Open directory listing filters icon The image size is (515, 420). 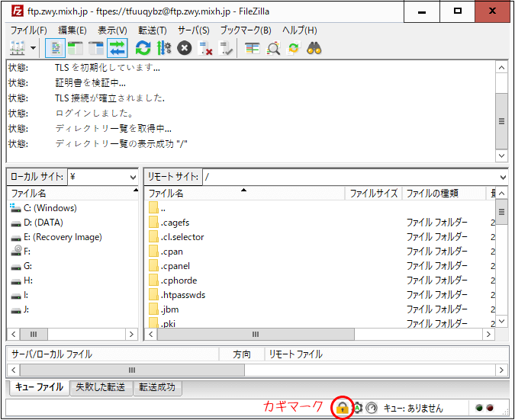pos(253,49)
